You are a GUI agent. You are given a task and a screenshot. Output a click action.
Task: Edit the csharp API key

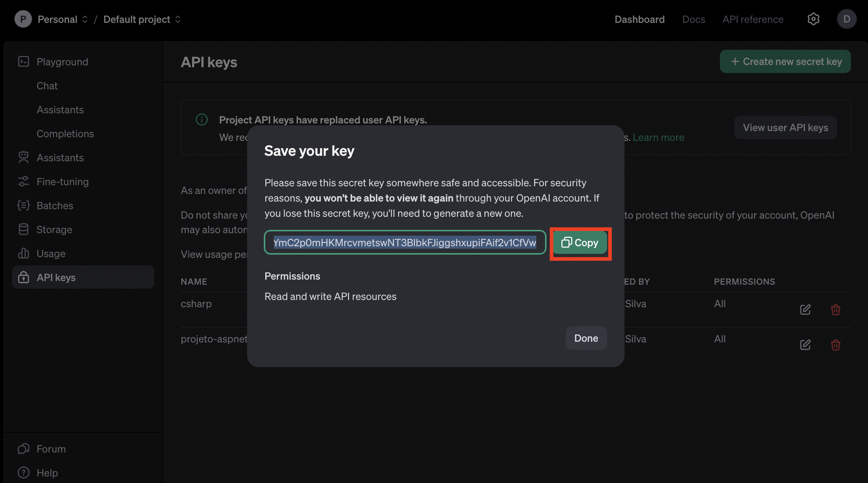pos(805,309)
